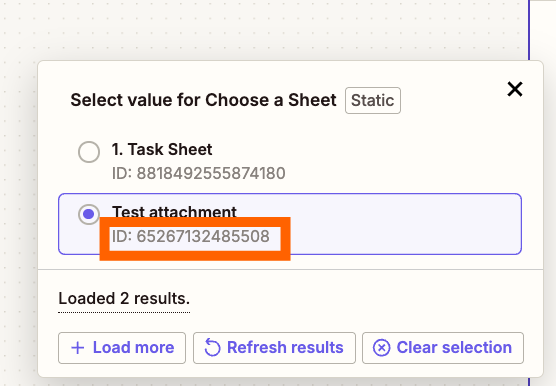Click the Loaded 2 results status text

point(124,298)
